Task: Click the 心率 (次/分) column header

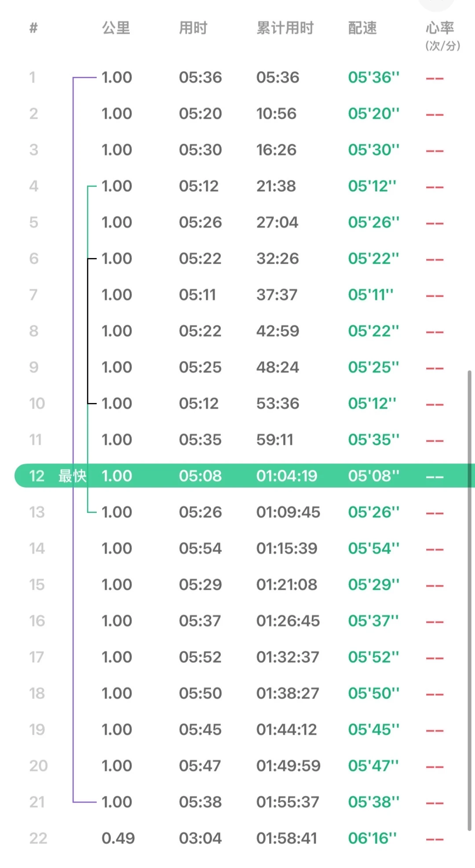Action: click(441, 36)
